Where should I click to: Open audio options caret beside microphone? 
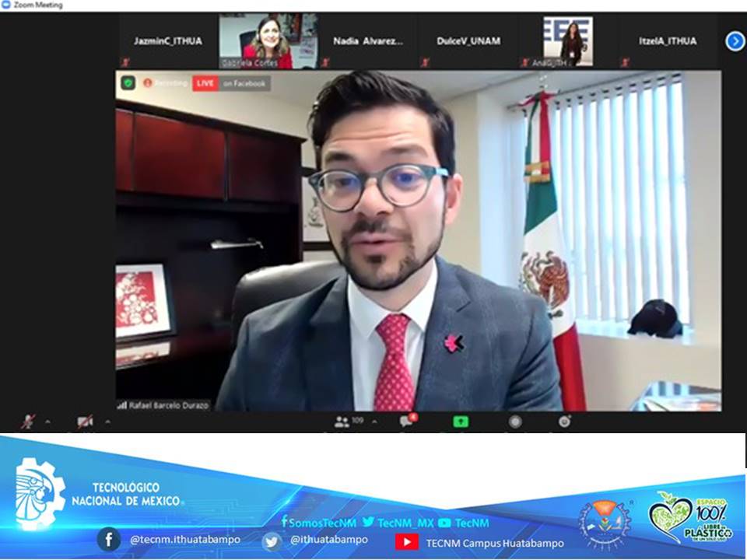tap(47, 422)
